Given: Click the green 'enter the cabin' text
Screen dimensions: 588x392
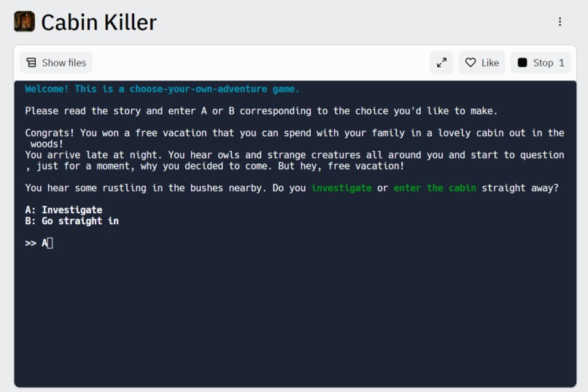Looking at the screenshot, I should (x=435, y=188).
